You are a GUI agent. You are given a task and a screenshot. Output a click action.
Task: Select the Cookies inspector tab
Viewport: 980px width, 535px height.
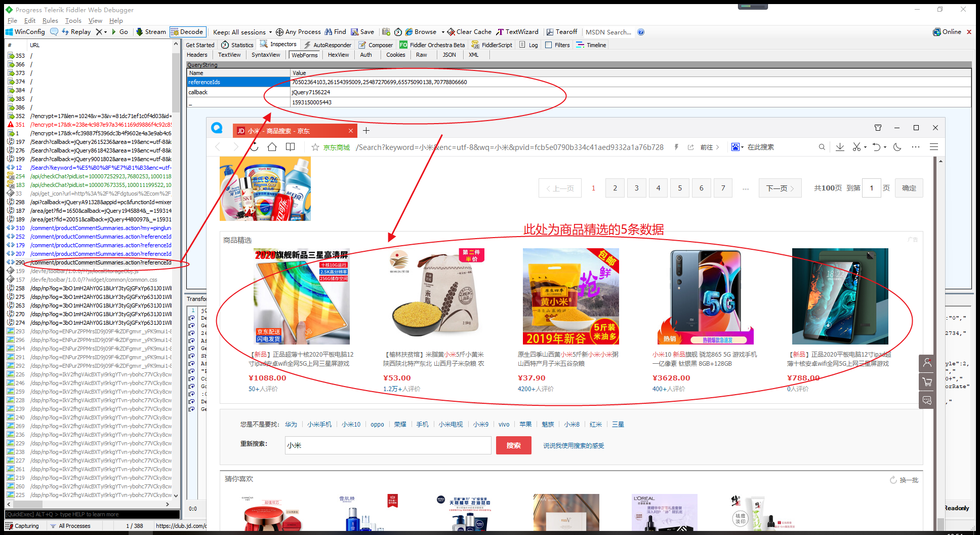point(395,55)
